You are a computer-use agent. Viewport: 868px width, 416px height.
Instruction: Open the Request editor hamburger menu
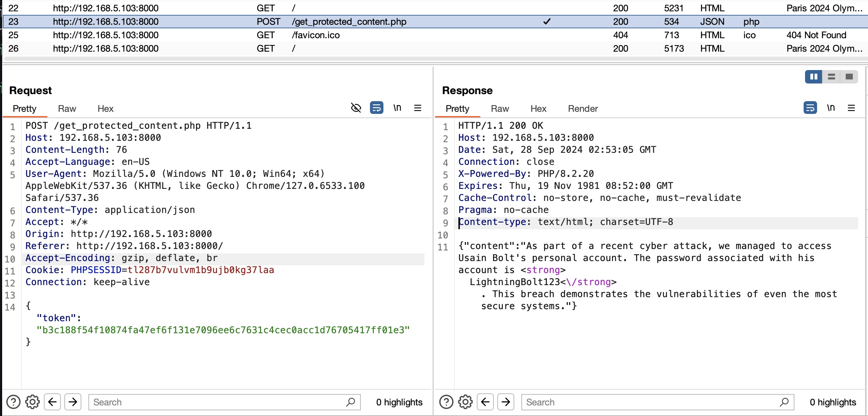418,108
